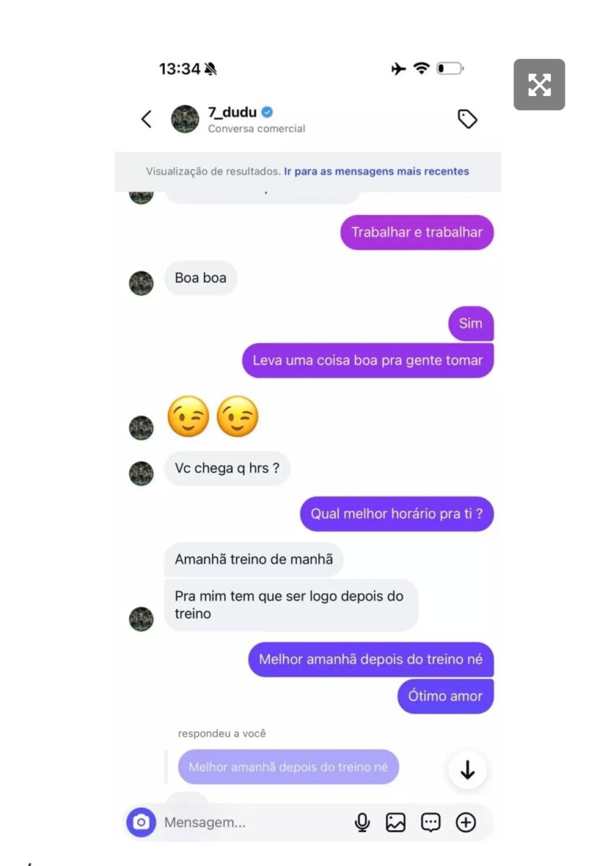The width and height of the screenshot is (616, 866).
Task: Tap the quoted reply 'Melhor amanhã depois do treino né'
Action: [288, 767]
